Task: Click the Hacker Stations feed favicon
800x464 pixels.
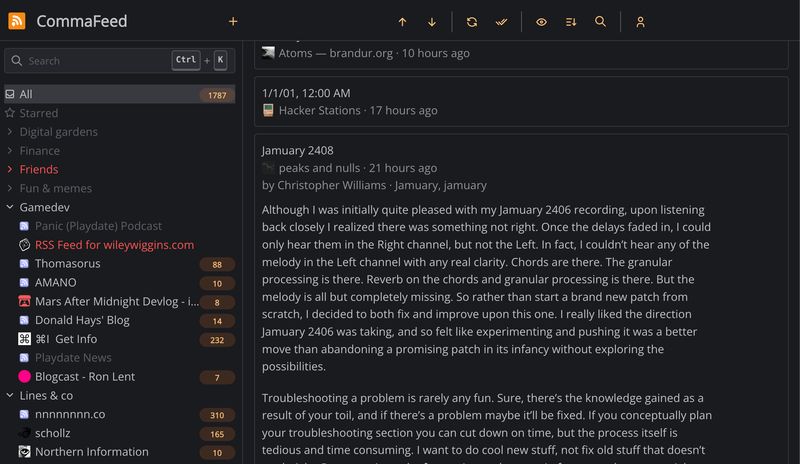Action: pos(268,110)
